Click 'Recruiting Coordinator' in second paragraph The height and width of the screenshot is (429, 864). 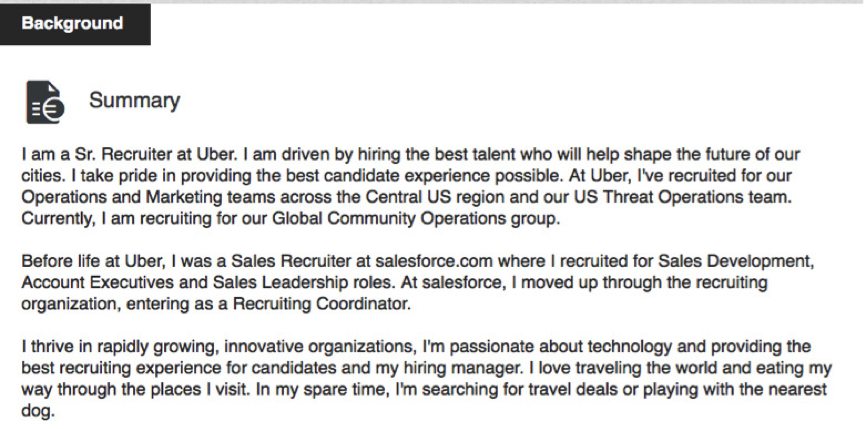(321, 304)
